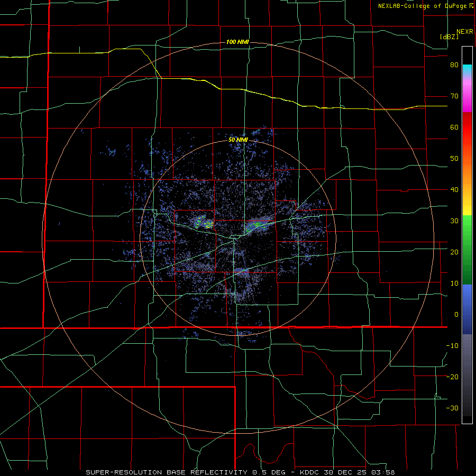Image resolution: width=476 pixels, height=476 pixels.
Task: Click the 60 value on the dBZ scale
Action: point(454,127)
